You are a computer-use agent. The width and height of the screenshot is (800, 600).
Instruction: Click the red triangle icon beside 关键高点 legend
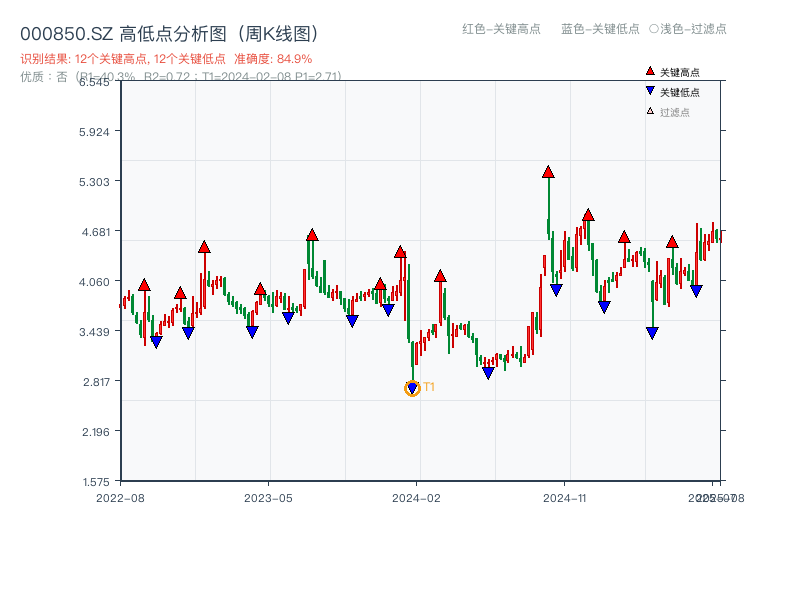[650, 71]
